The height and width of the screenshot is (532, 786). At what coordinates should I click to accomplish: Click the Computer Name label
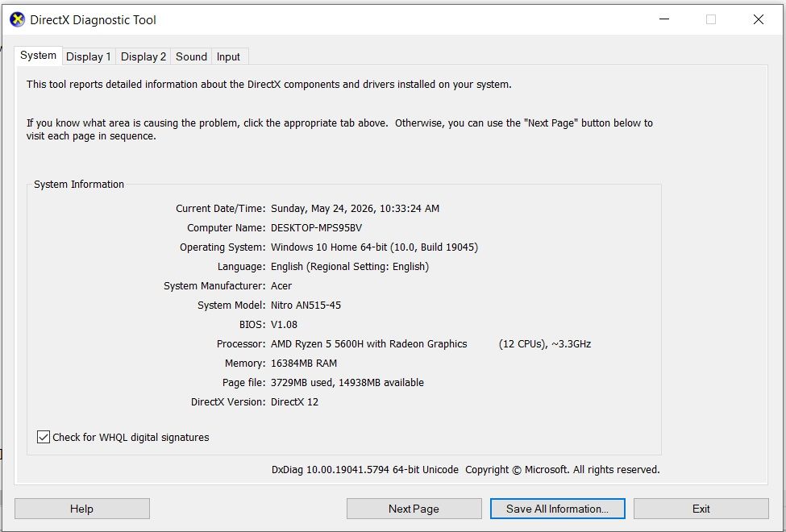click(x=226, y=227)
